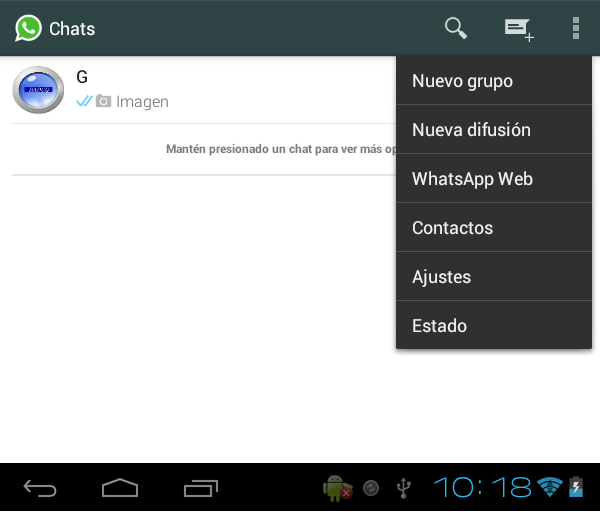Tap the camera icon beside Imagen

pos(103,102)
